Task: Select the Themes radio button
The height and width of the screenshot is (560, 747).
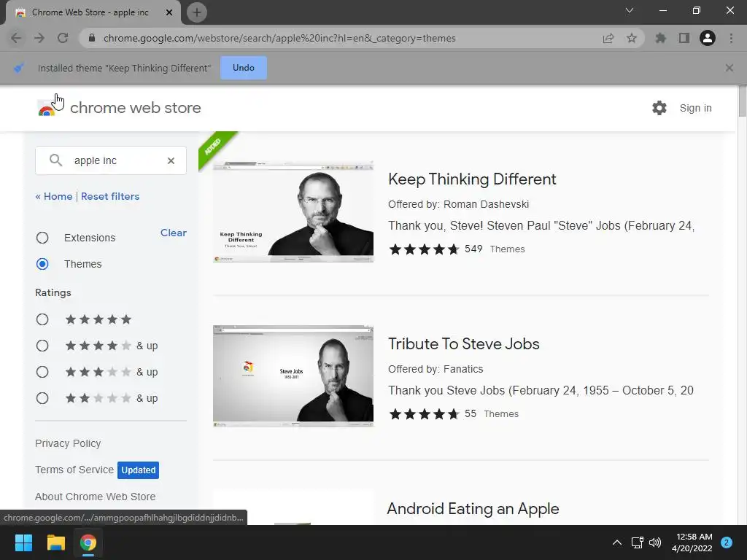Action: pos(42,264)
